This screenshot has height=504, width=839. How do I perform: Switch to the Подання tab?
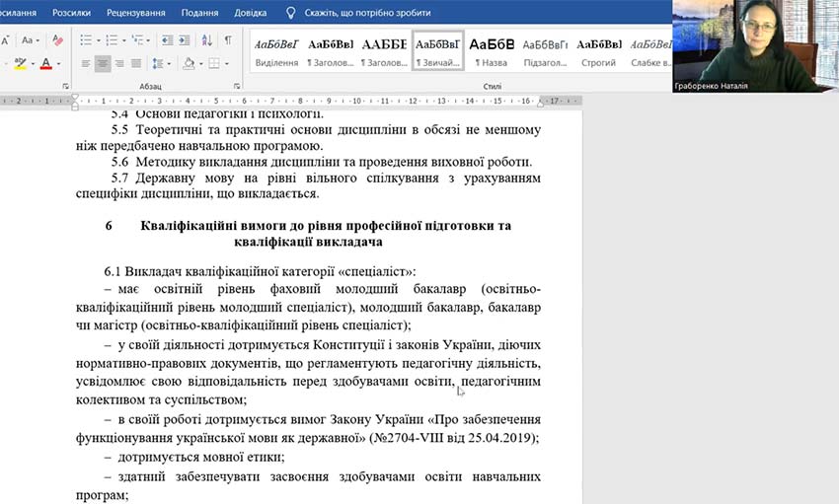coord(200,13)
